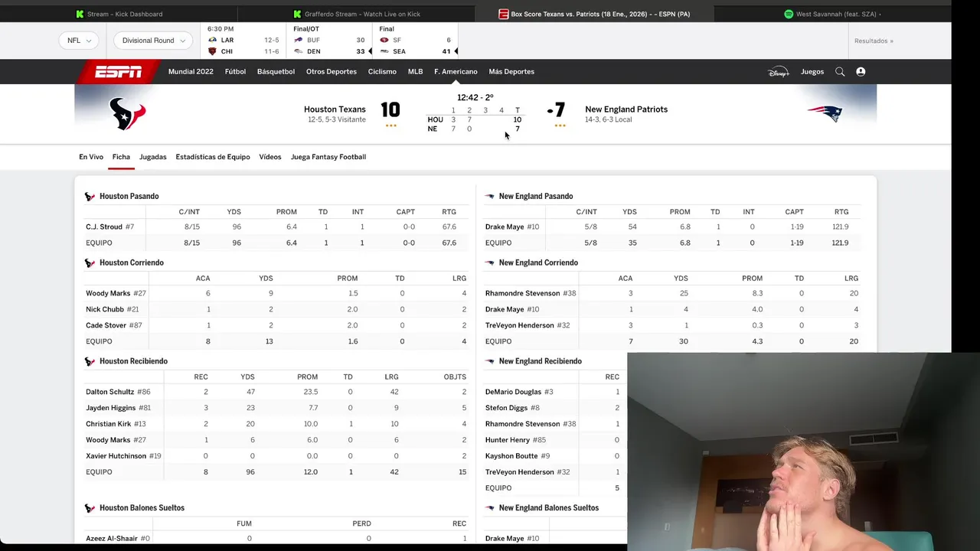Viewport: 980px width, 551px height.
Task: Click the Houston Texans team name
Action: tap(335, 110)
